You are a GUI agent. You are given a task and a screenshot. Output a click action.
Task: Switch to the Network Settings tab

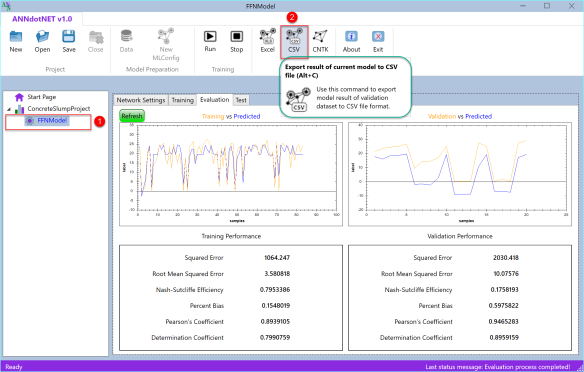click(141, 100)
